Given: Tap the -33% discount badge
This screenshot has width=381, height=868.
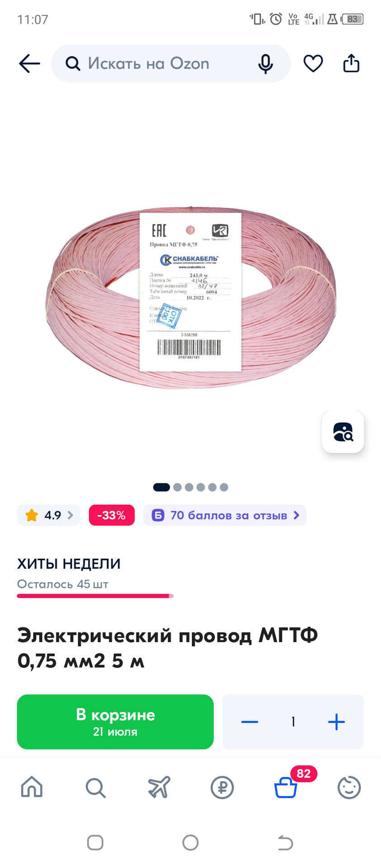Looking at the screenshot, I should [x=112, y=515].
